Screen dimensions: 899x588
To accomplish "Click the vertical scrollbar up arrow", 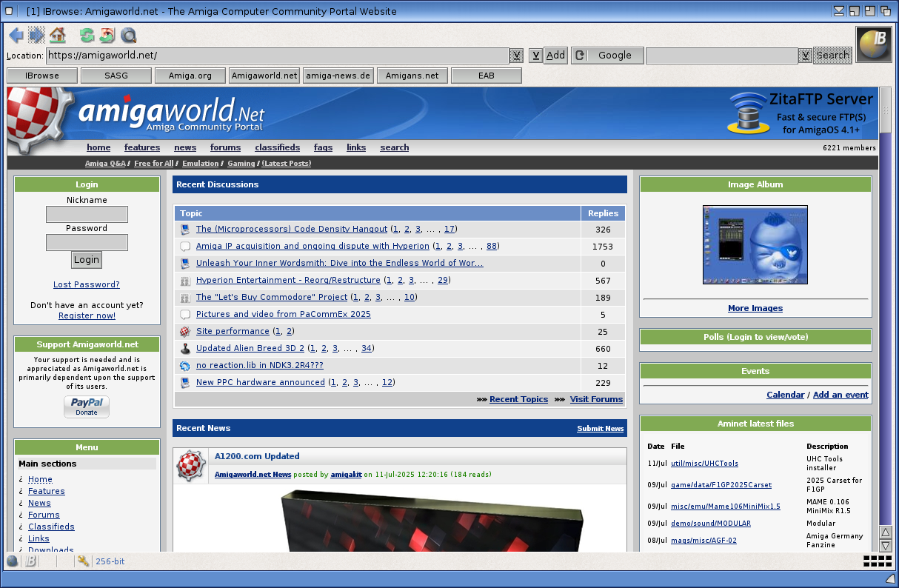I will click(x=886, y=532).
